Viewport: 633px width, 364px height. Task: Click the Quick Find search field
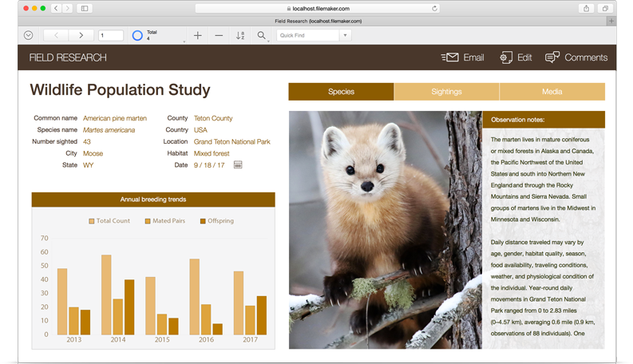[308, 35]
